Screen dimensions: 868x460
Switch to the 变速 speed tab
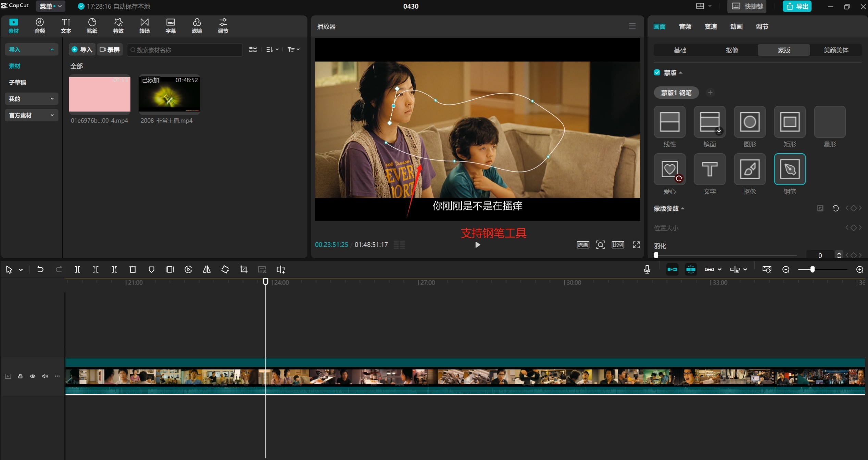[x=710, y=26]
